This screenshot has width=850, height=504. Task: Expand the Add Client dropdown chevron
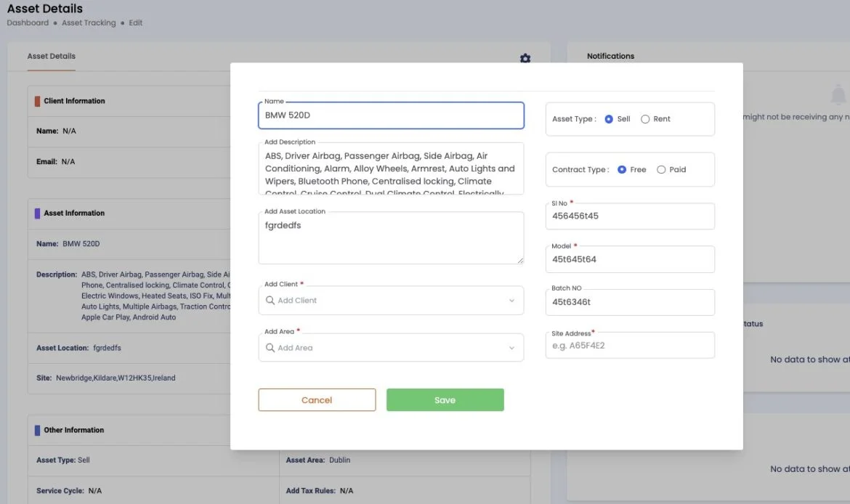pos(511,301)
